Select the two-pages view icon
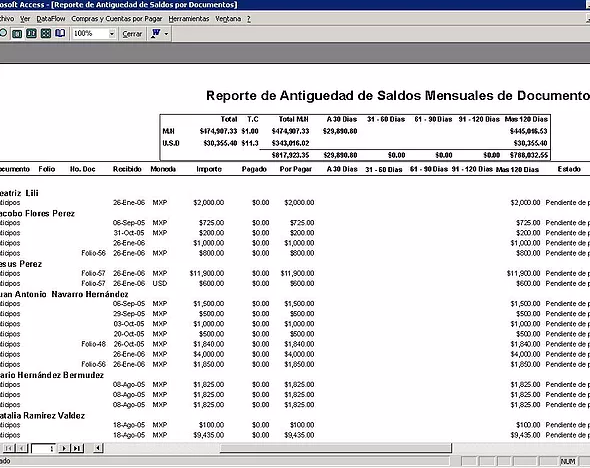Viewport: 590px width, 468px height. 31,34
